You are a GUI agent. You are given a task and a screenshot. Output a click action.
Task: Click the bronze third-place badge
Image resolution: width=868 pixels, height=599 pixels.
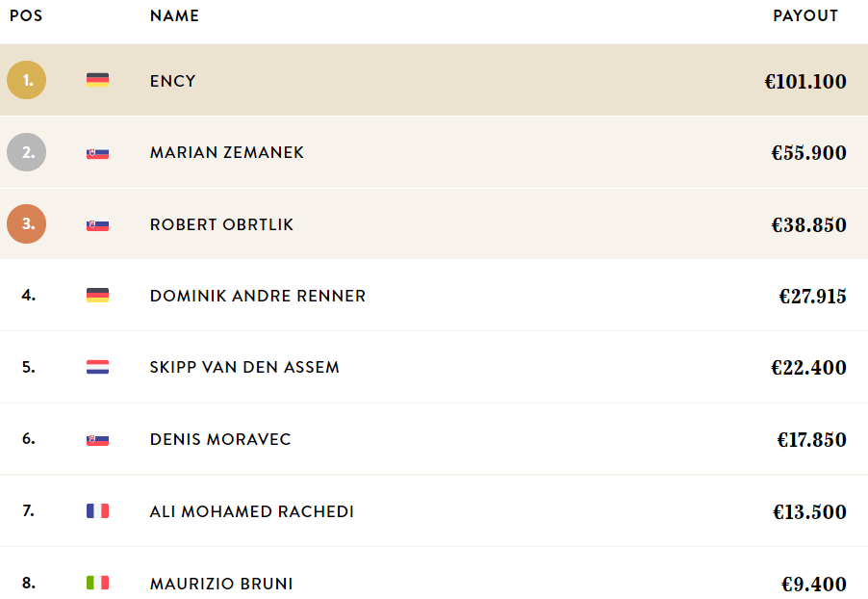click(x=27, y=223)
